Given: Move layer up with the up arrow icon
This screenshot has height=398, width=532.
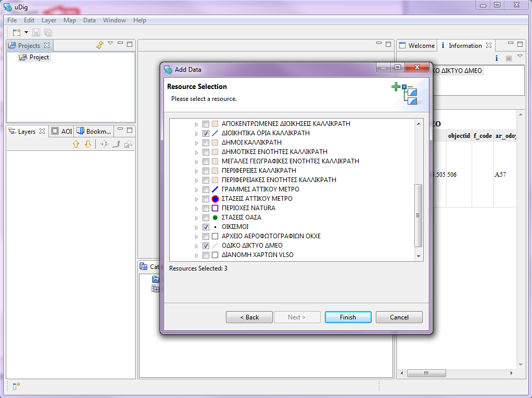Looking at the screenshot, I should (x=76, y=145).
